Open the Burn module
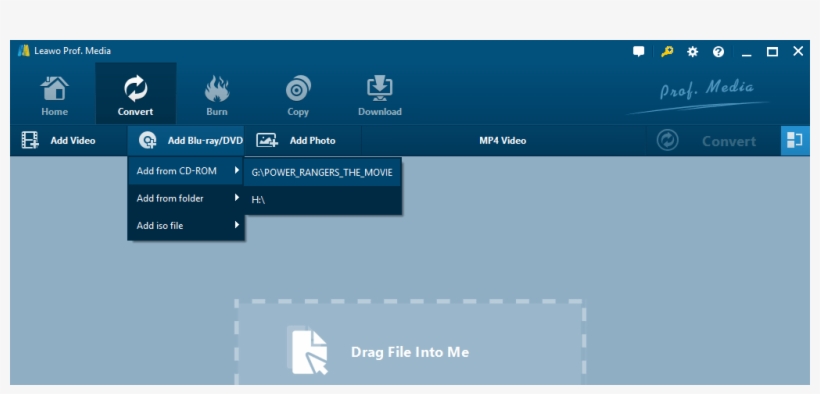Screen dimensions: 820x394 (x=217, y=95)
